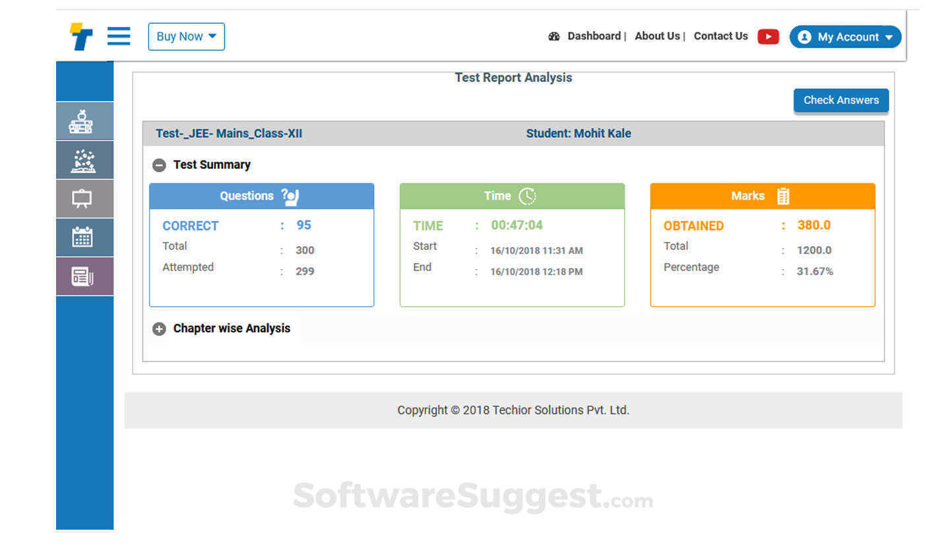The image size is (946, 560).
Task: Click the Techior logo in header
Action: click(81, 36)
